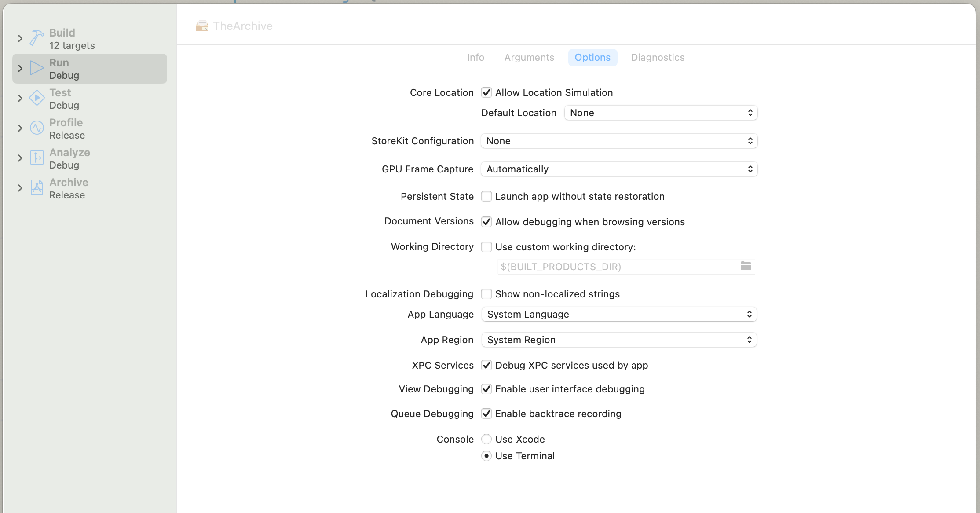Click the TheArchive scheme title

tap(243, 26)
